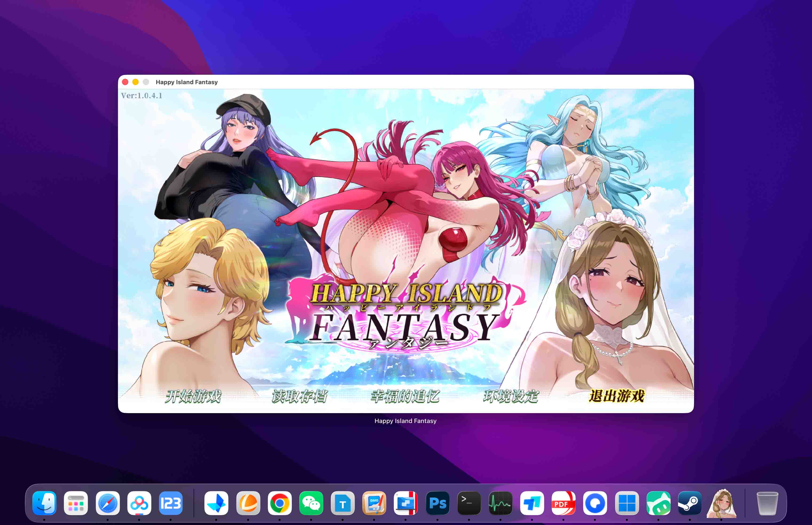
Task: Open the Parallels Toolbox icon in dock
Action: click(x=406, y=503)
